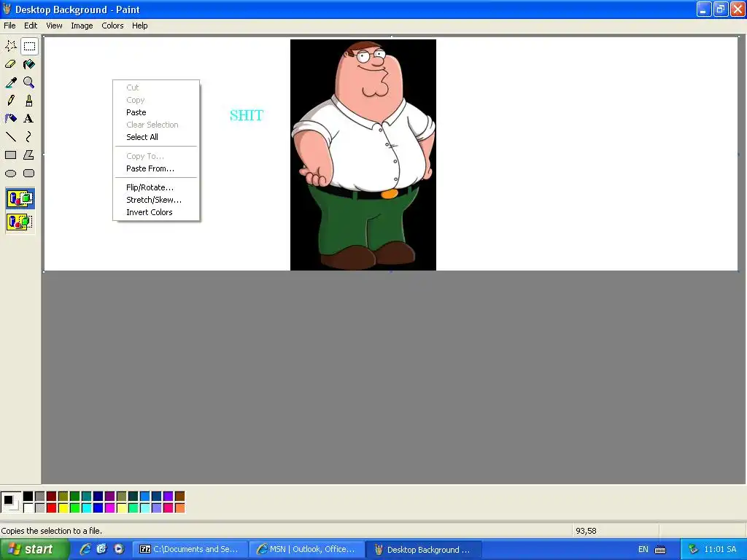Viewport: 747px width, 560px height.
Task: Click the 11:01 SA taskbar clock
Action: click(x=720, y=550)
